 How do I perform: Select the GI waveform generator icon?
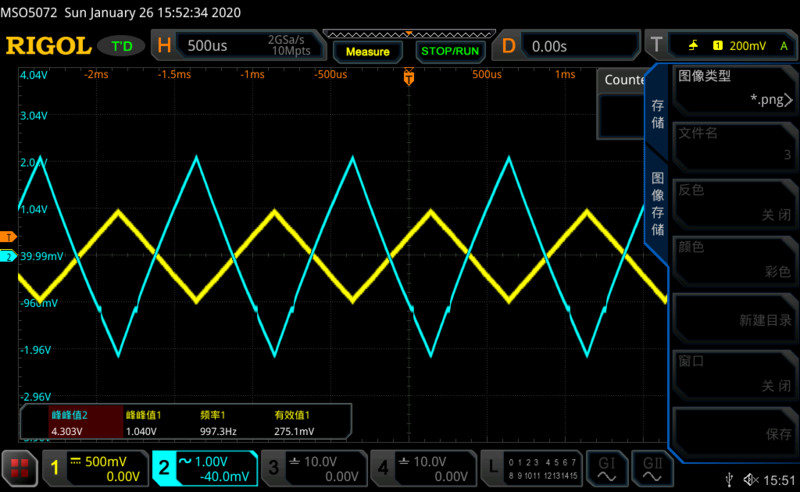point(606,467)
